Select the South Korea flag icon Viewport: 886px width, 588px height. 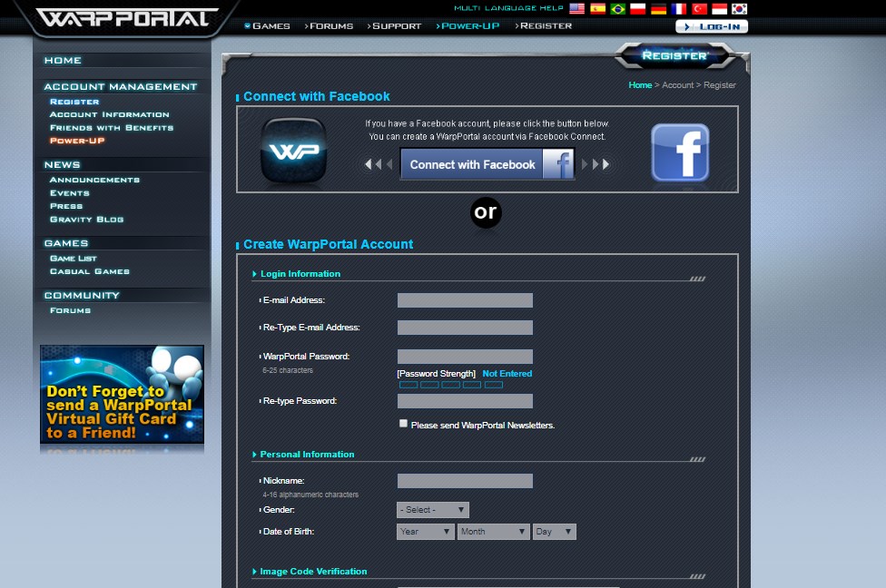(x=739, y=8)
